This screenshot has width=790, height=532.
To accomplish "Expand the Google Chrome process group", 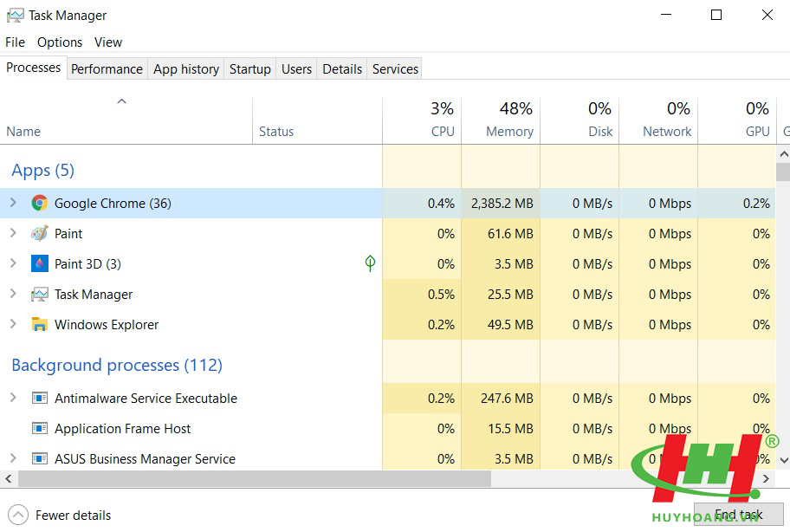I will [x=14, y=203].
